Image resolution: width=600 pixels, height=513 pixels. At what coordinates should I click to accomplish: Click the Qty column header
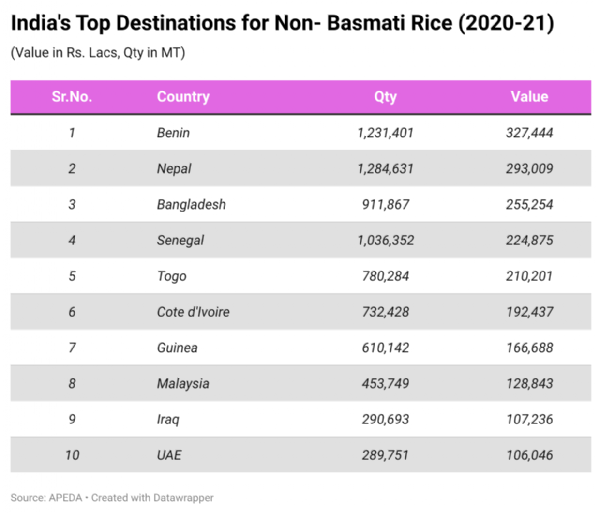pyautogui.click(x=385, y=97)
